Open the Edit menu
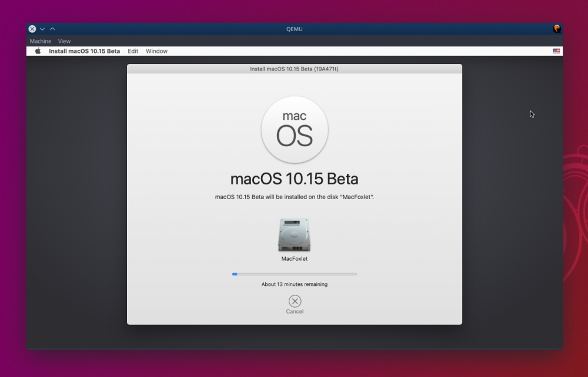Image resolution: width=588 pixels, height=377 pixels. [x=133, y=51]
